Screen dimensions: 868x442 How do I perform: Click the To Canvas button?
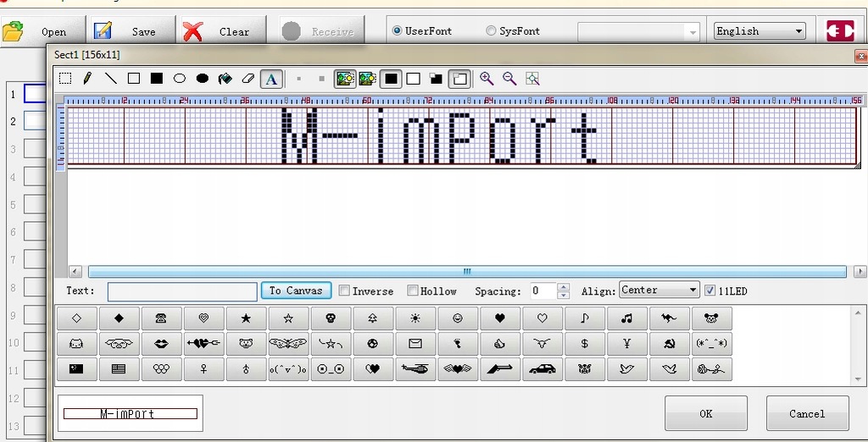pos(296,290)
